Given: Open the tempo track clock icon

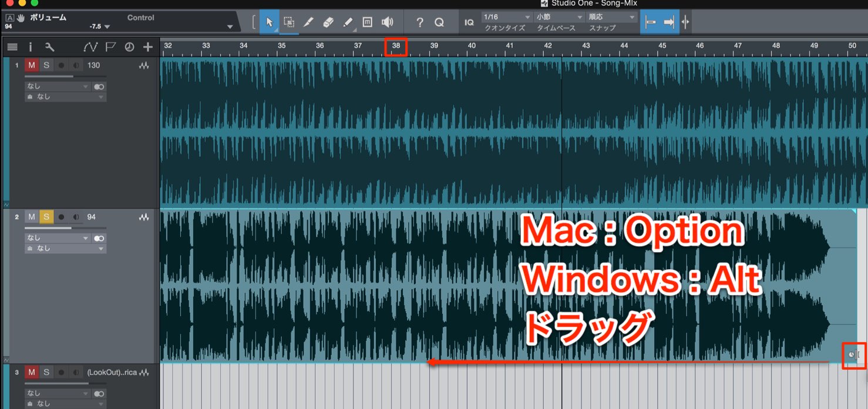Looking at the screenshot, I should click(129, 47).
